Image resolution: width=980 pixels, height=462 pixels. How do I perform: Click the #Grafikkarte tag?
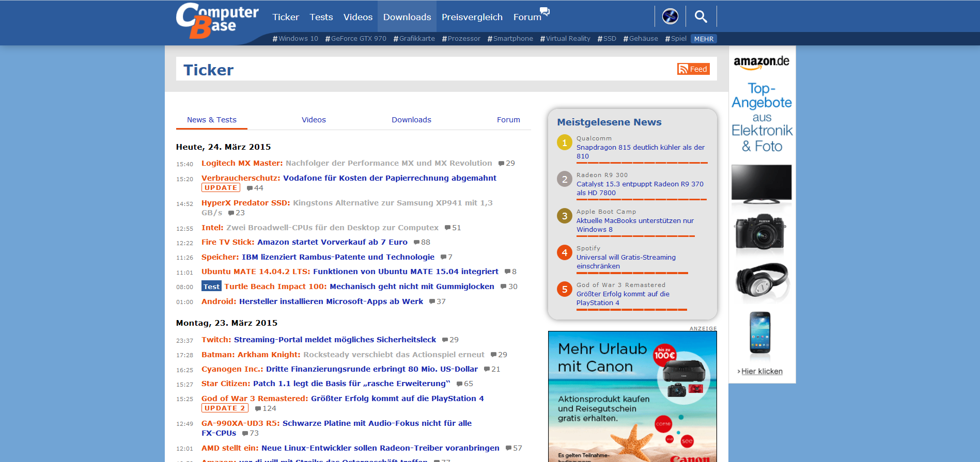(x=414, y=39)
